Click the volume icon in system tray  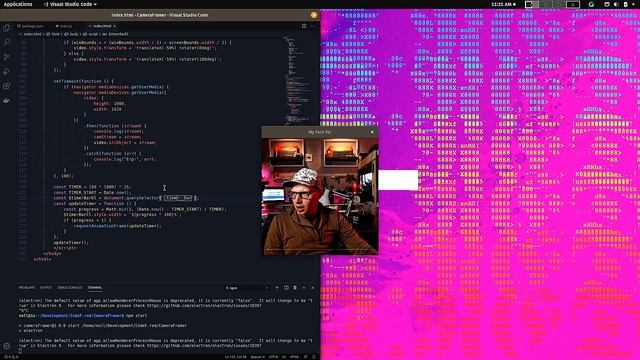616,4
